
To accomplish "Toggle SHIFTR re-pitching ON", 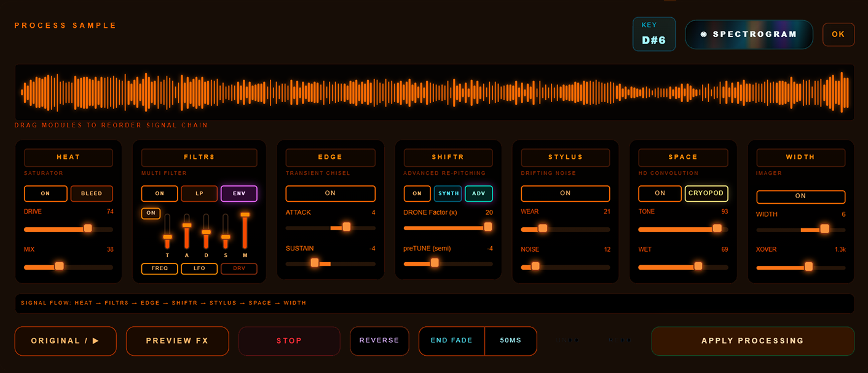I will click(x=417, y=193).
